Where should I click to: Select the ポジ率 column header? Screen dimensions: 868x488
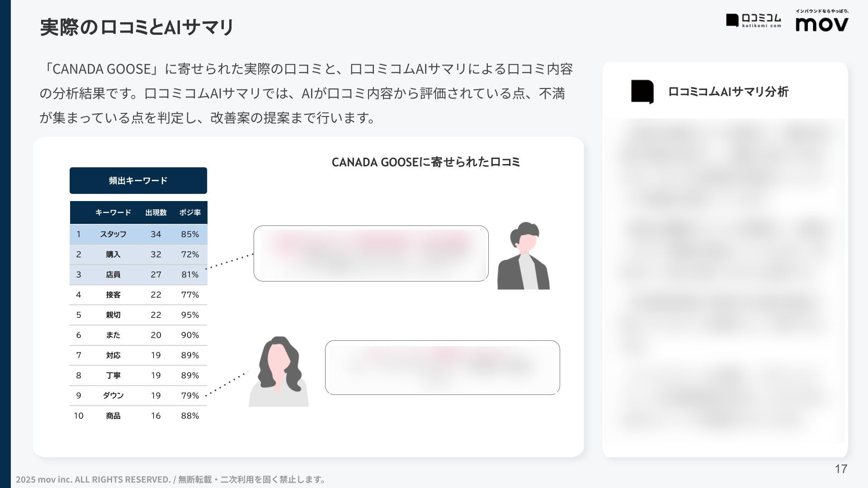click(x=190, y=212)
